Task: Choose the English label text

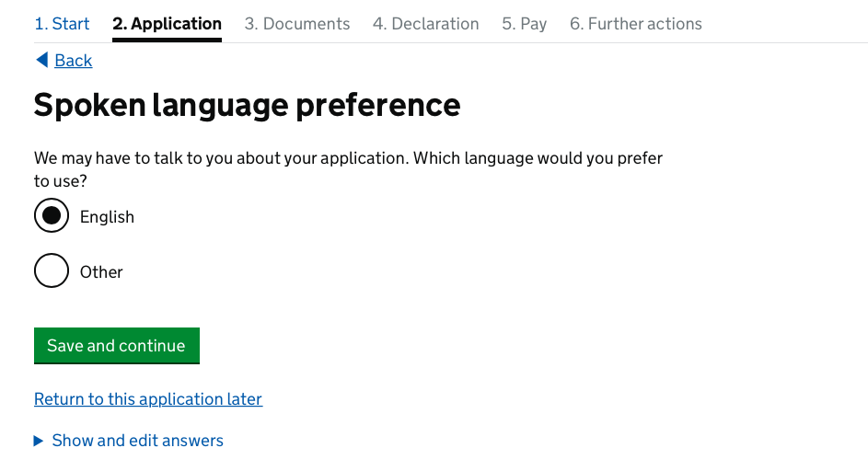Action: [107, 217]
